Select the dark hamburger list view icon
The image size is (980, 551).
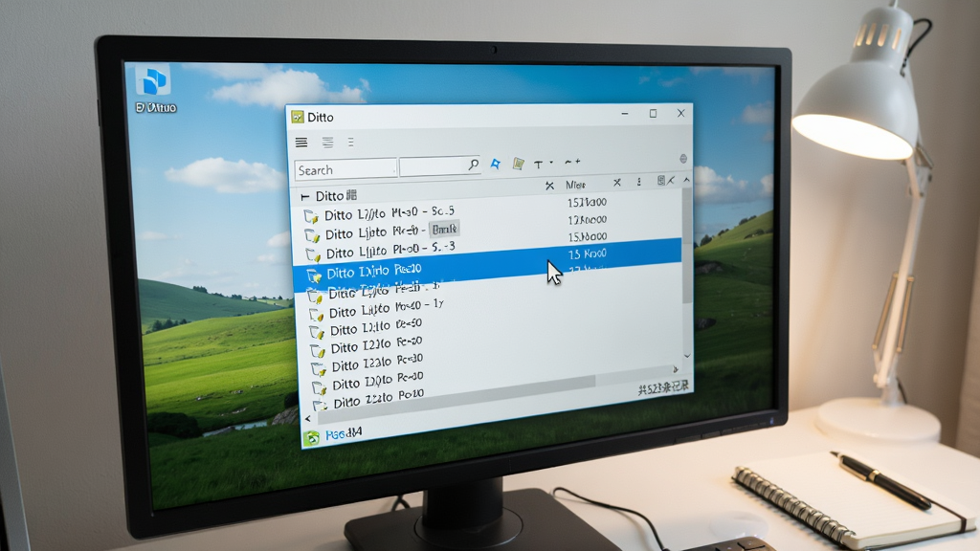click(301, 143)
